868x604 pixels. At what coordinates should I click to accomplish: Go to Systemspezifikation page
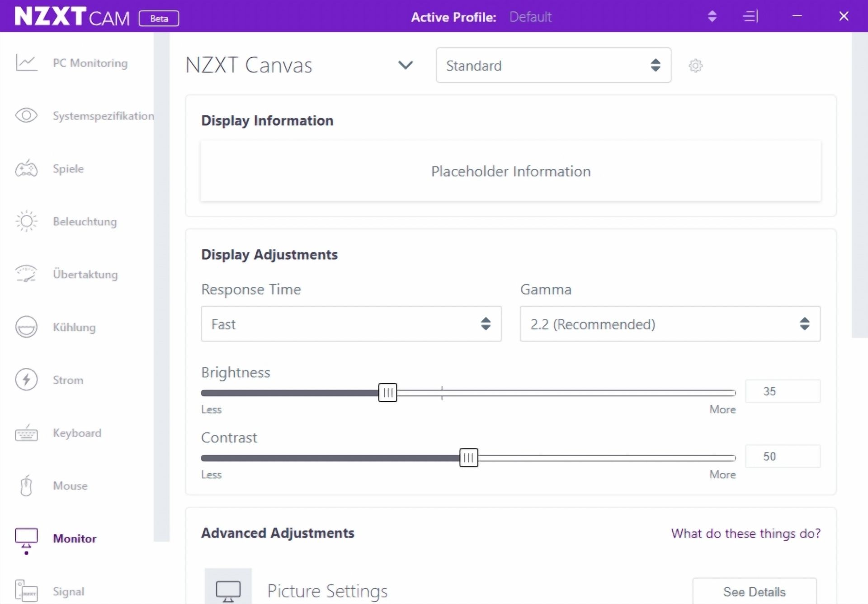pos(103,116)
